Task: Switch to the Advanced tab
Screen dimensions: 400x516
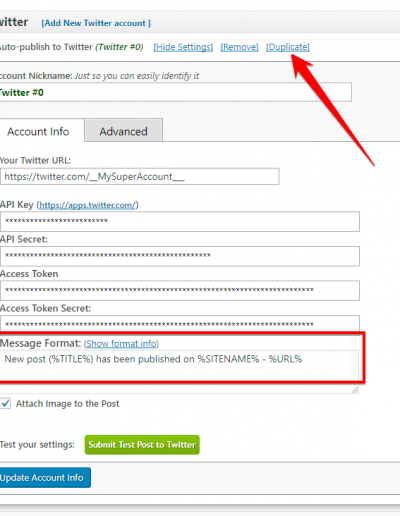Action: (123, 131)
